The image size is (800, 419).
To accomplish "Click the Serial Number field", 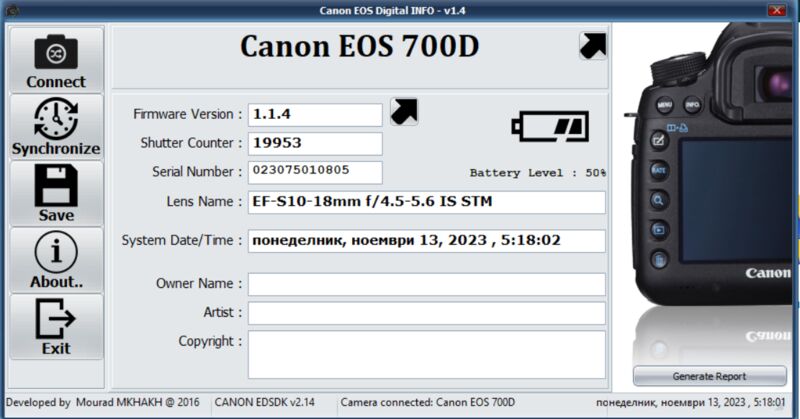I will 315,172.
